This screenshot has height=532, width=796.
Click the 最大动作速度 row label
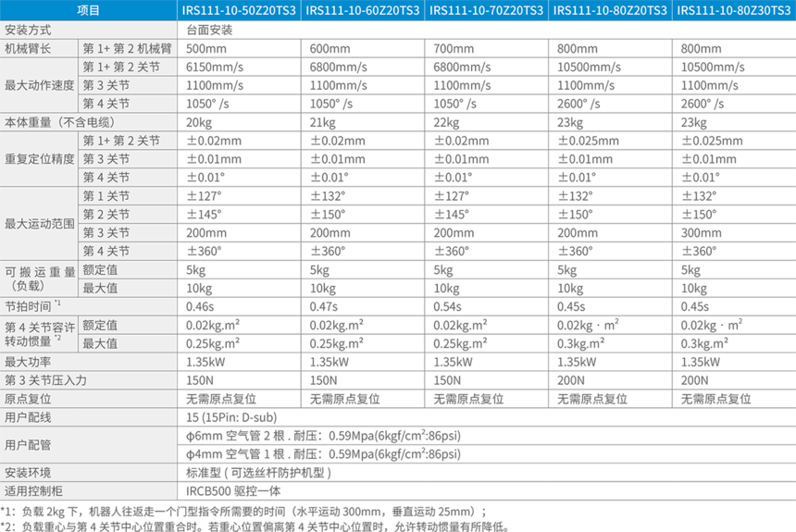click(x=39, y=85)
